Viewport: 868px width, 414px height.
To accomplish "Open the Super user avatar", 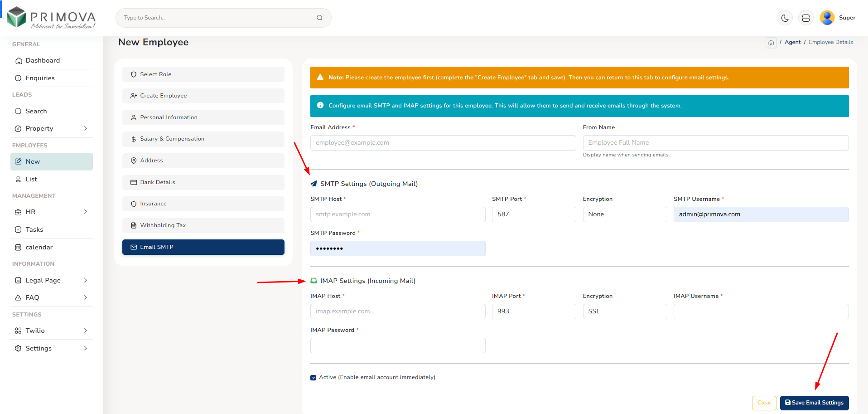I will pyautogui.click(x=827, y=18).
